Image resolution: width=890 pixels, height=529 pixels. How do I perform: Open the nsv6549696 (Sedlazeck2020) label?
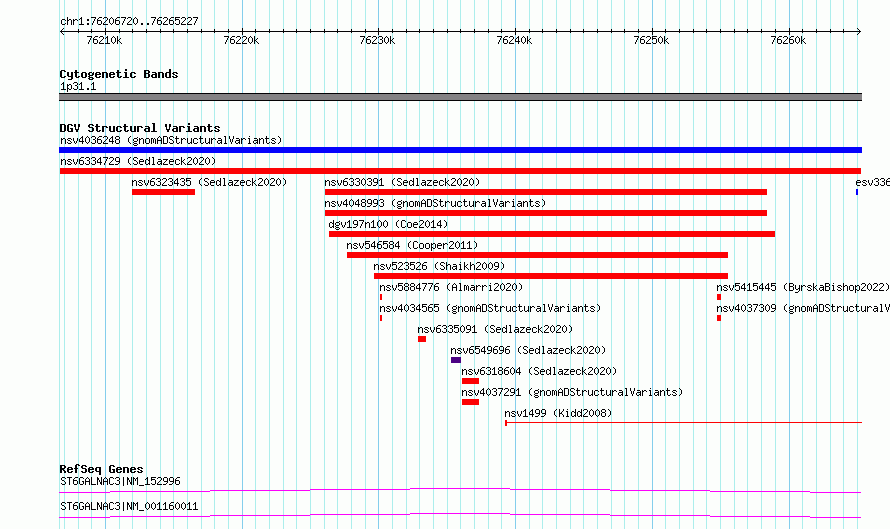click(x=528, y=350)
